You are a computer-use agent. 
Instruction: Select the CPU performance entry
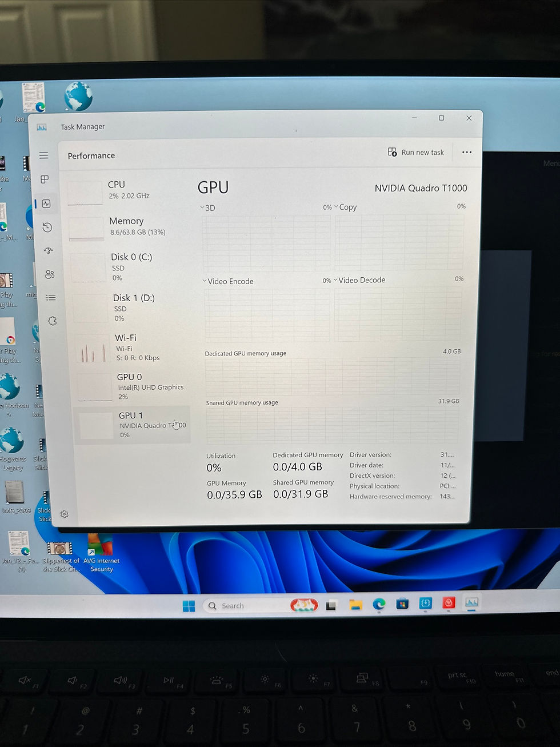[129, 190]
